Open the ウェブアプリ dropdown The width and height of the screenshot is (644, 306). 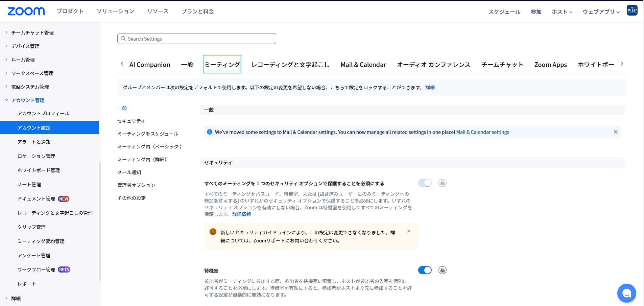[601, 12]
